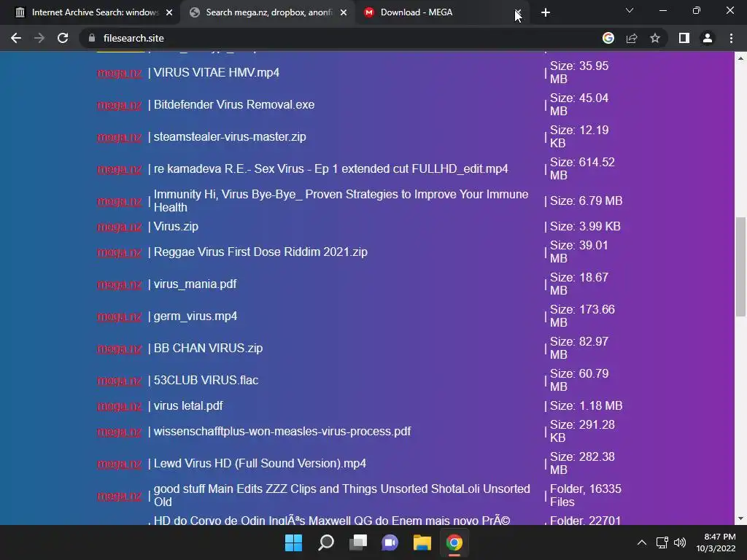The image size is (747, 560).
Task: Open the clock showing 8:47 PM
Action: (x=716, y=542)
